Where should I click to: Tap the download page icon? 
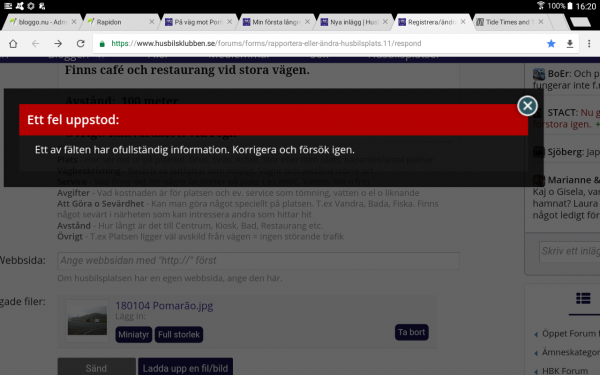pyautogui.click(x=570, y=44)
